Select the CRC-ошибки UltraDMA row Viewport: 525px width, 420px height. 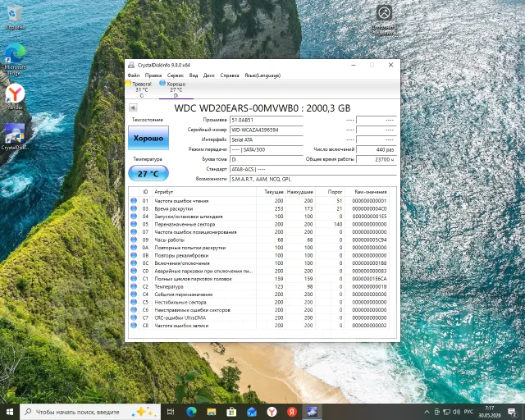point(259,317)
